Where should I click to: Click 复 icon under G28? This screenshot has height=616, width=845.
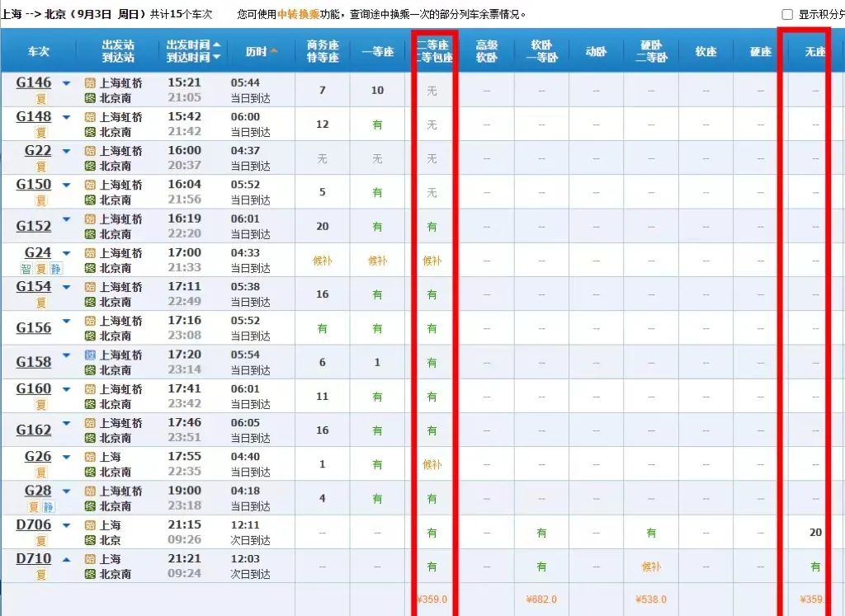33,507
